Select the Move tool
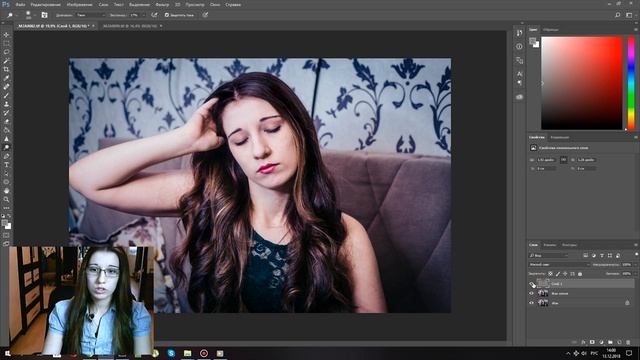640x360 pixels. pos(6,35)
